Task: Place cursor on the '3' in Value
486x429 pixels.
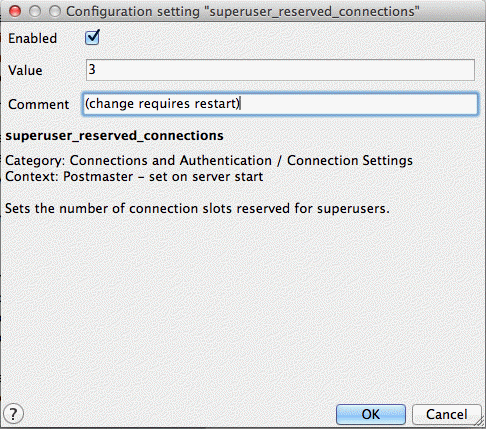Action: pyautogui.click(x=92, y=69)
